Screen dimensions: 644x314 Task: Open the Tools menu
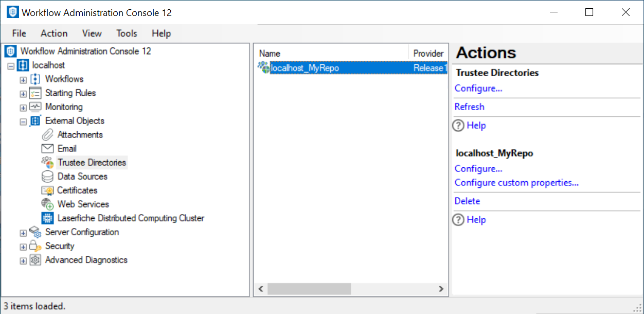tap(127, 33)
